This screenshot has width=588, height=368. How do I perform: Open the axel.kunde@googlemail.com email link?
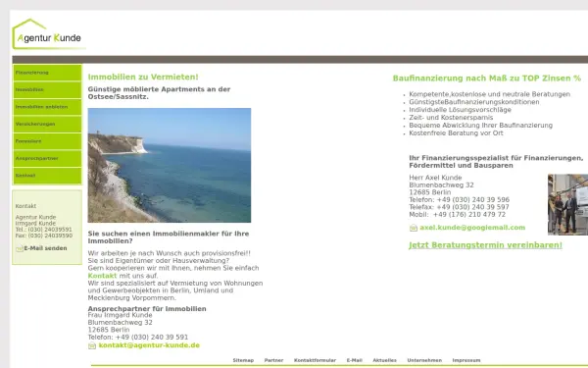(472, 228)
